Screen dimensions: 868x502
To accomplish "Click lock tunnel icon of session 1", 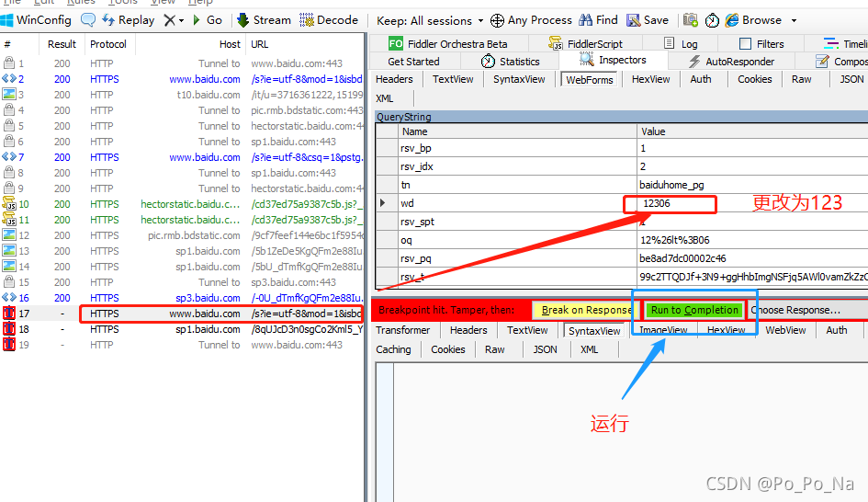I will (x=9, y=63).
